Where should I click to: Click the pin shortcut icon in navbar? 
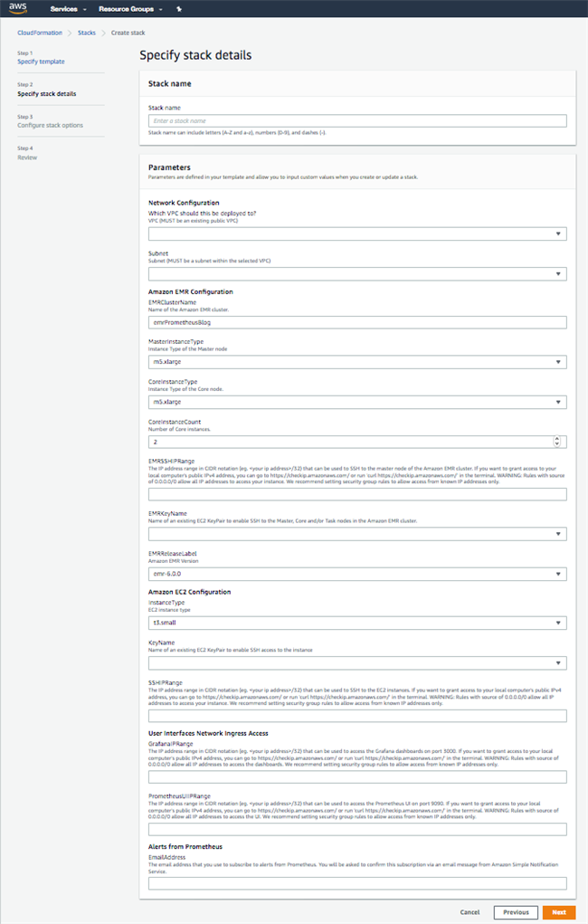(179, 9)
